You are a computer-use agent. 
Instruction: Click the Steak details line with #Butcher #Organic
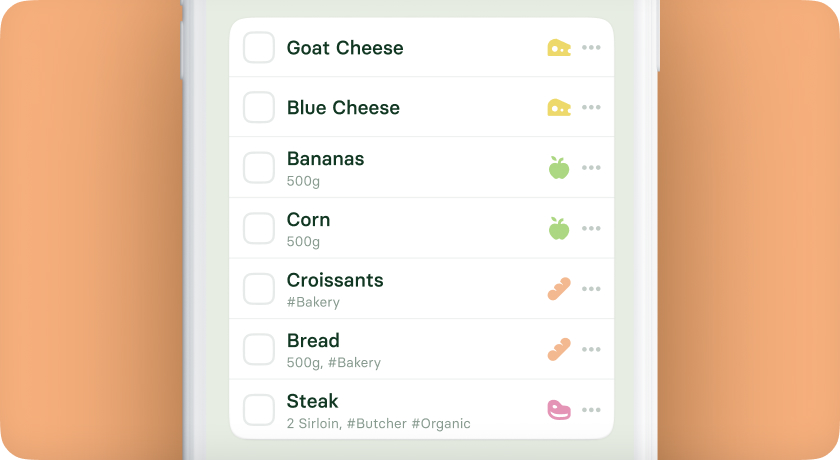click(x=378, y=424)
